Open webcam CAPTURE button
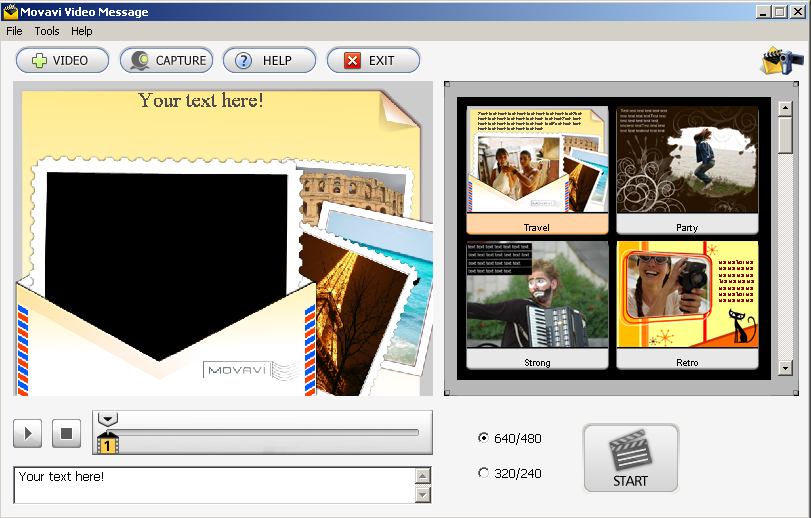The image size is (811, 518). [166, 60]
